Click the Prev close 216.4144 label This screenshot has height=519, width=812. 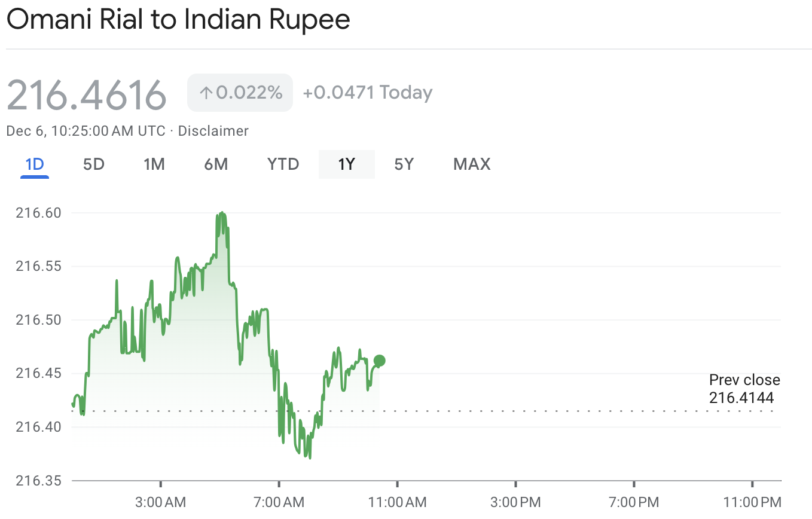tap(744, 389)
